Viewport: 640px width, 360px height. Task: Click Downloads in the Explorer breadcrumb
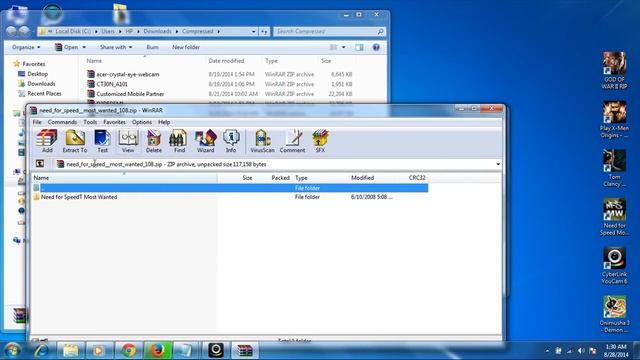[x=157, y=31]
